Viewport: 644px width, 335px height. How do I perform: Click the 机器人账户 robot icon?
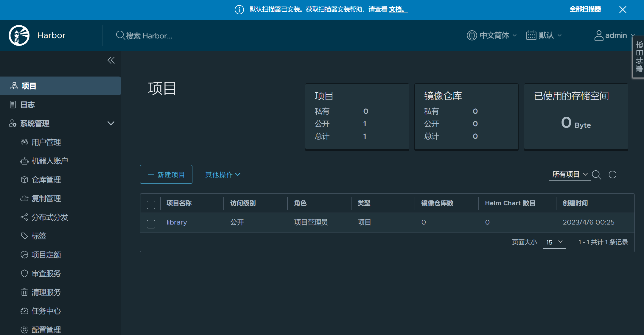(x=24, y=161)
